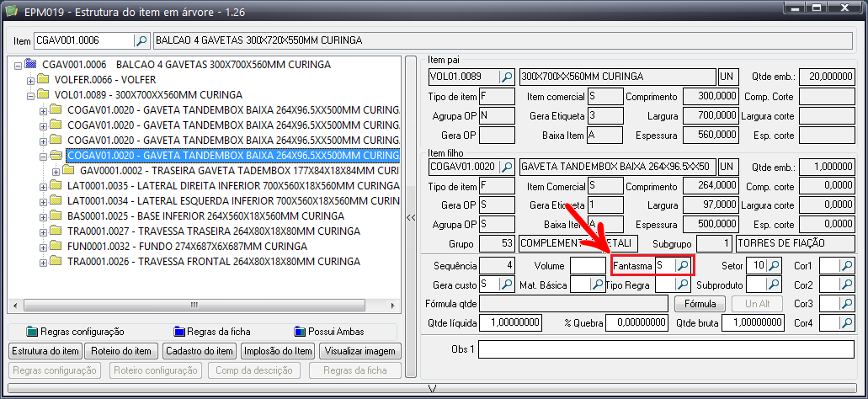Expand the LAT0001.0035 lateral direita node
Viewport: 868px width, 399px height.
pyautogui.click(x=45, y=186)
